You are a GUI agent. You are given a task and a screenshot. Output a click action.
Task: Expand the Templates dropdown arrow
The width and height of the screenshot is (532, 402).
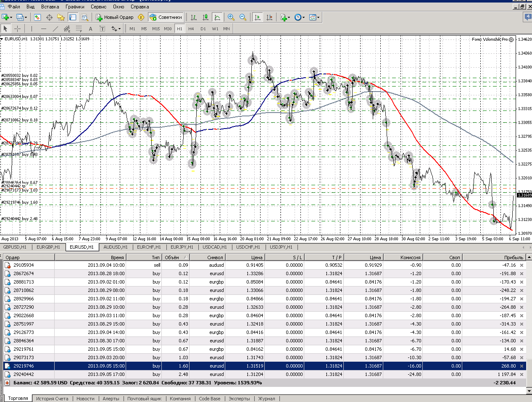coord(318,17)
